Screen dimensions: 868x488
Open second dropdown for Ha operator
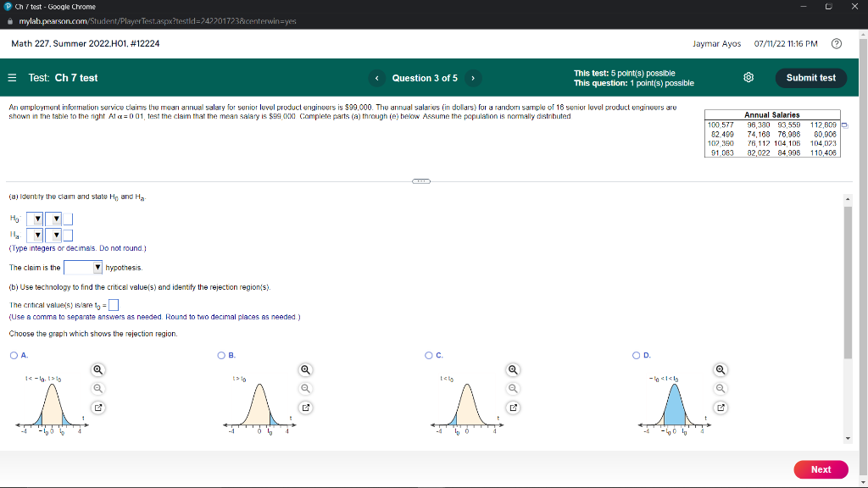pyautogui.click(x=53, y=236)
